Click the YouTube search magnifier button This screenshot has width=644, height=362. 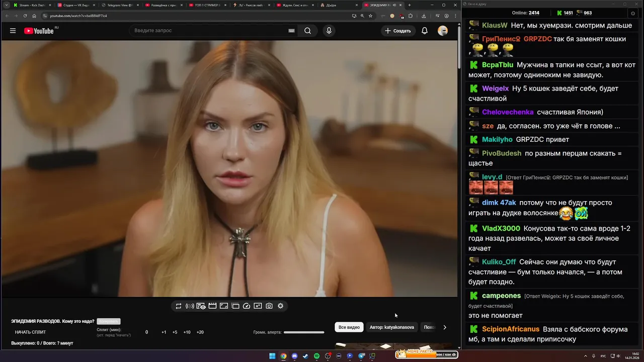coord(307,31)
